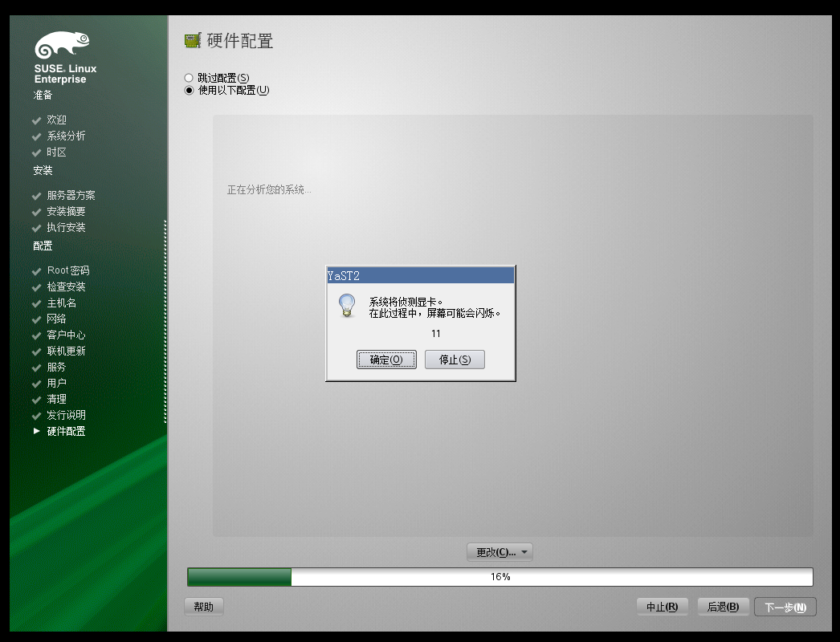
Task: Click the checkmark icon beside 欢迎
Action: [x=37, y=119]
